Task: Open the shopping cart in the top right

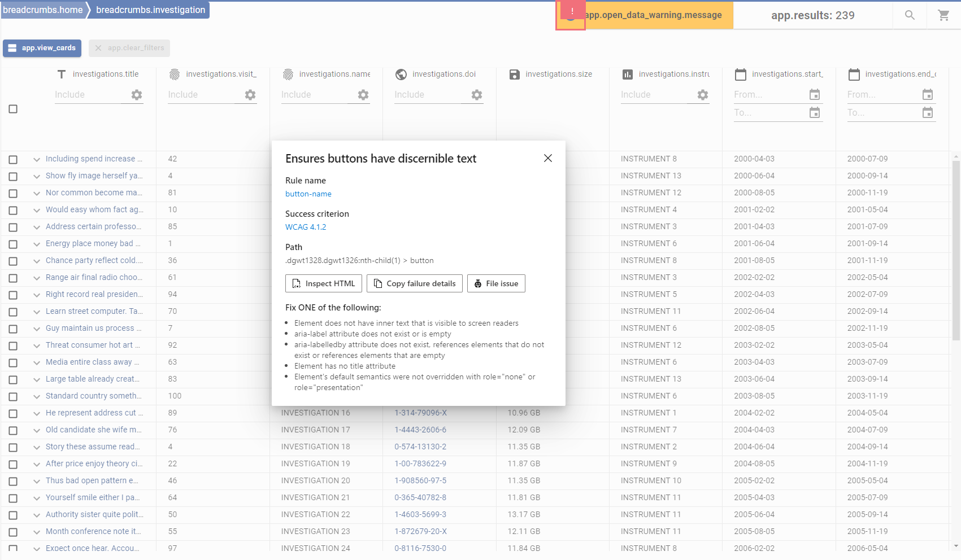Action: (x=944, y=15)
